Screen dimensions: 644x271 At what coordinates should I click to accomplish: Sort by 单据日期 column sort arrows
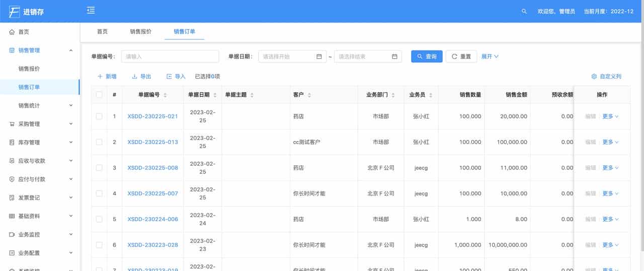click(215, 95)
